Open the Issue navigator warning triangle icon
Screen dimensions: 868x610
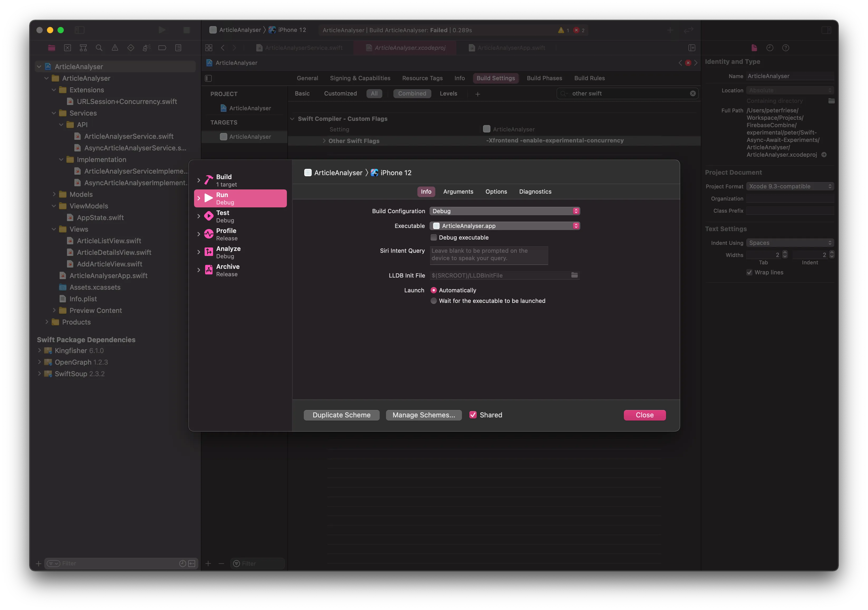[115, 48]
